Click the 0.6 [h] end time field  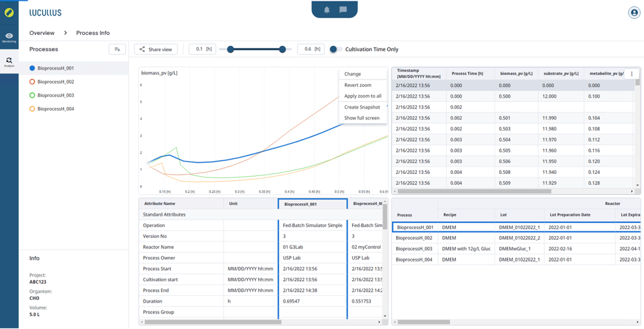click(x=311, y=49)
